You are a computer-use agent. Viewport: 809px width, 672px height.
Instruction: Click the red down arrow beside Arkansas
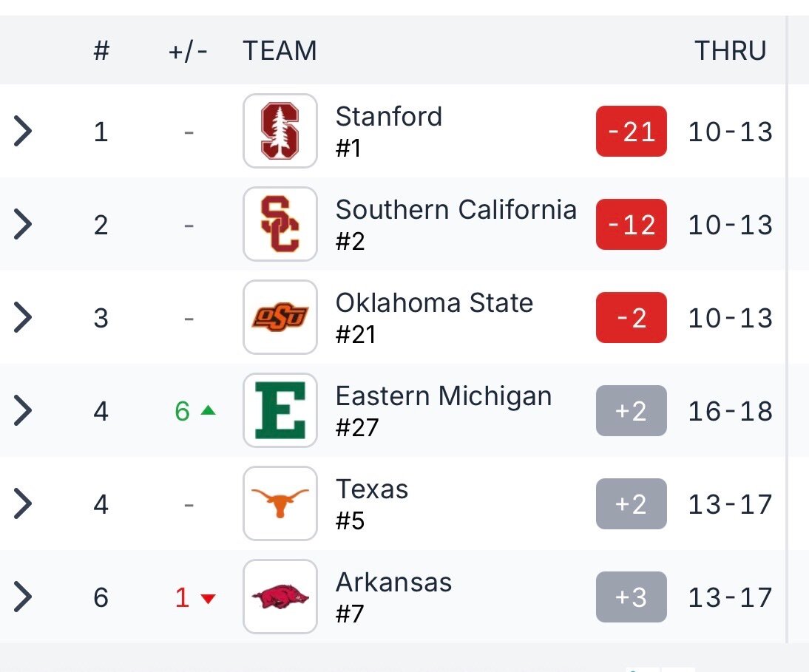pos(208,599)
